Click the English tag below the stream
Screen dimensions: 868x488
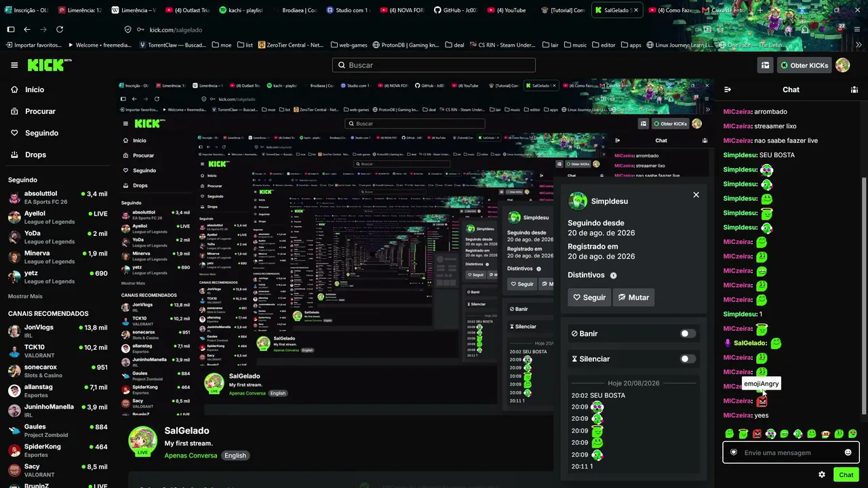coord(235,455)
